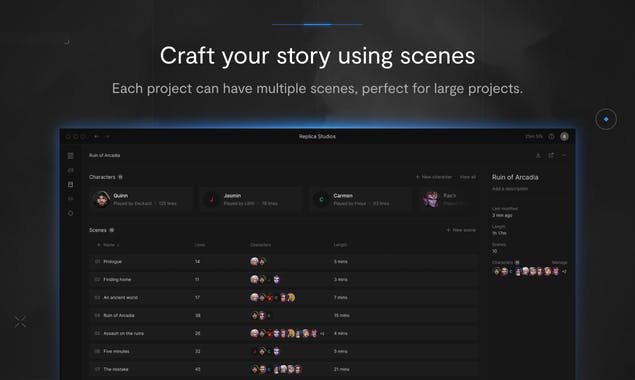Click the avatars in An ancient world row

pos(273,297)
